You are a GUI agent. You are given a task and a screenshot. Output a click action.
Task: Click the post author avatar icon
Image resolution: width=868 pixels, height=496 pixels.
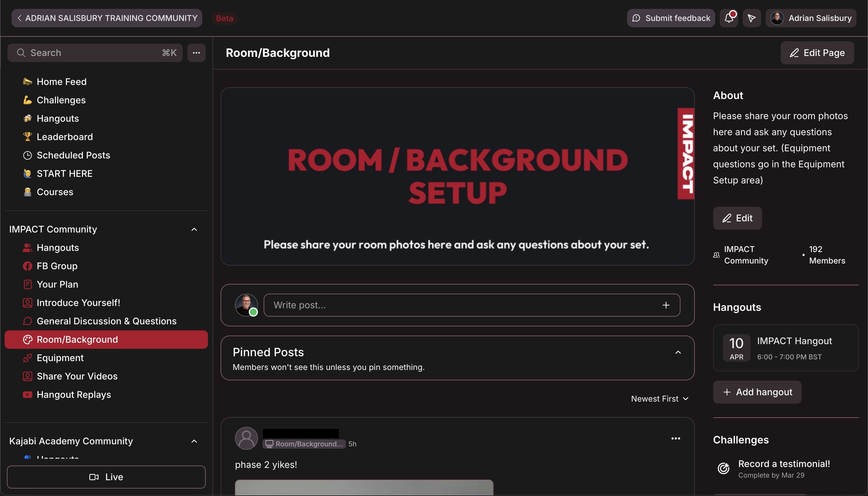click(246, 438)
